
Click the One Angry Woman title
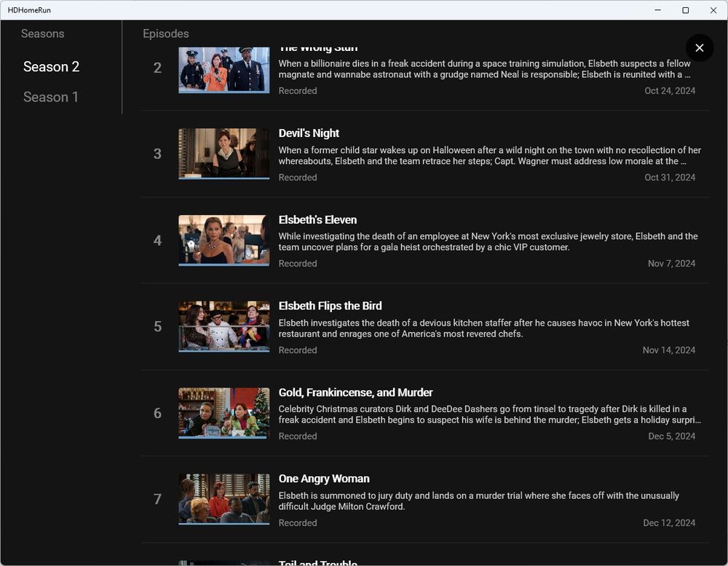(324, 479)
